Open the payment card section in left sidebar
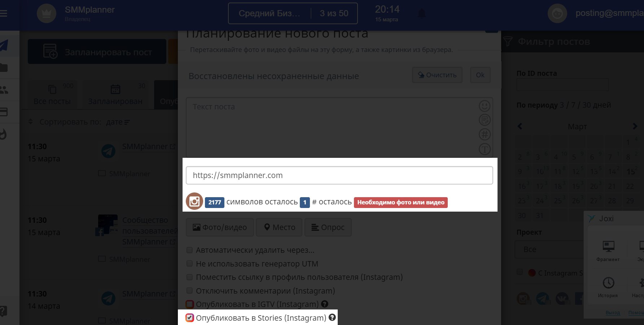Image resolution: width=644 pixels, height=325 pixels. point(4,112)
